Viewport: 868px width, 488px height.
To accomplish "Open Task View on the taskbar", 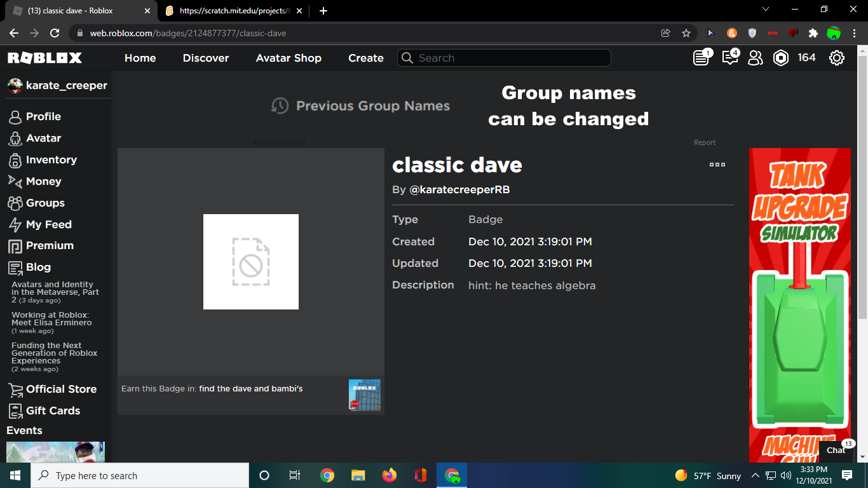I will click(x=294, y=475).
